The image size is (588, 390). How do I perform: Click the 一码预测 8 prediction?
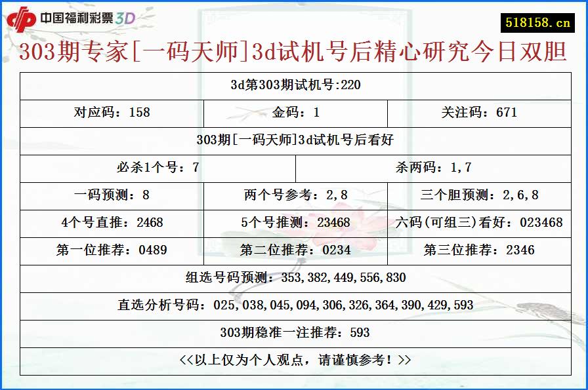pyautogui.click(x=114, y=195)
